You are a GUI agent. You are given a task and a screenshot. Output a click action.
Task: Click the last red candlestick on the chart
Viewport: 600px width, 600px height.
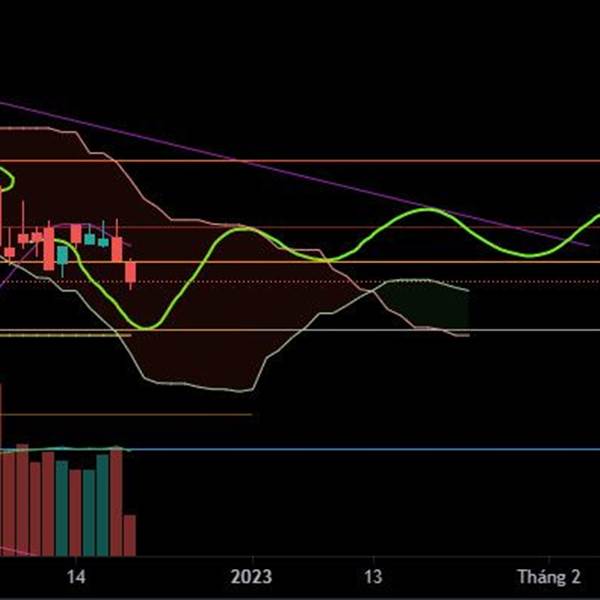[x=130, y=273]
